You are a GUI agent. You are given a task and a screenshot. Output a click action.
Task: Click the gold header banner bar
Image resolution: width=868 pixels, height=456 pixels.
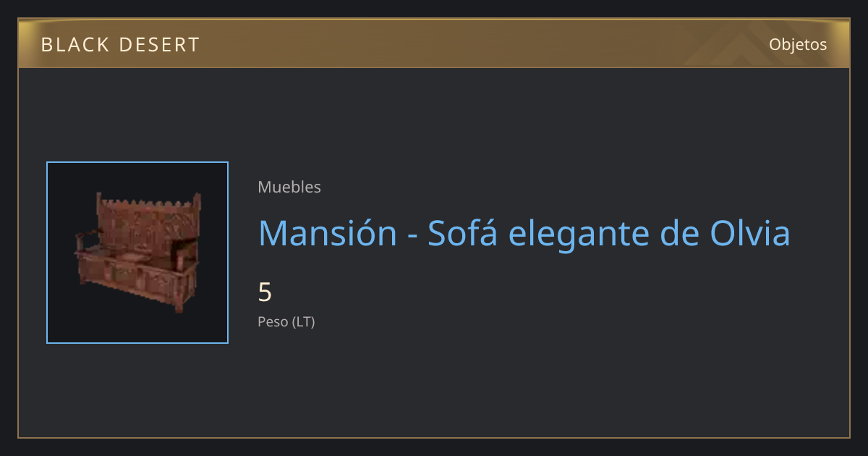click(434, 43)
